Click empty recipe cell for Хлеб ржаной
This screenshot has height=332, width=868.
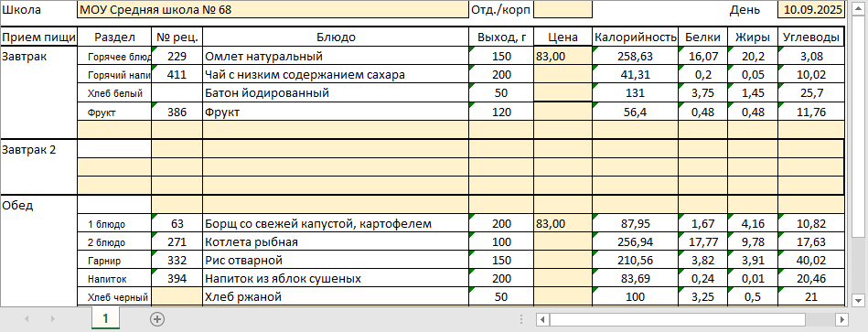[177, 297]
